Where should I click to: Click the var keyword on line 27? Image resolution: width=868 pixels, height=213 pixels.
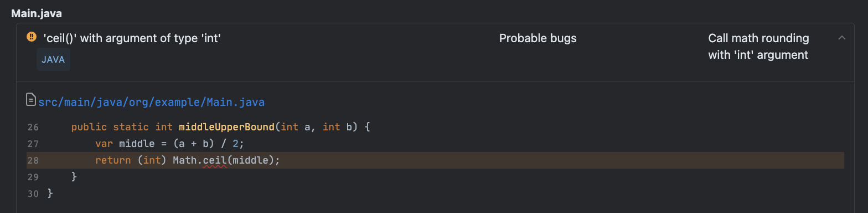[104, 144]
